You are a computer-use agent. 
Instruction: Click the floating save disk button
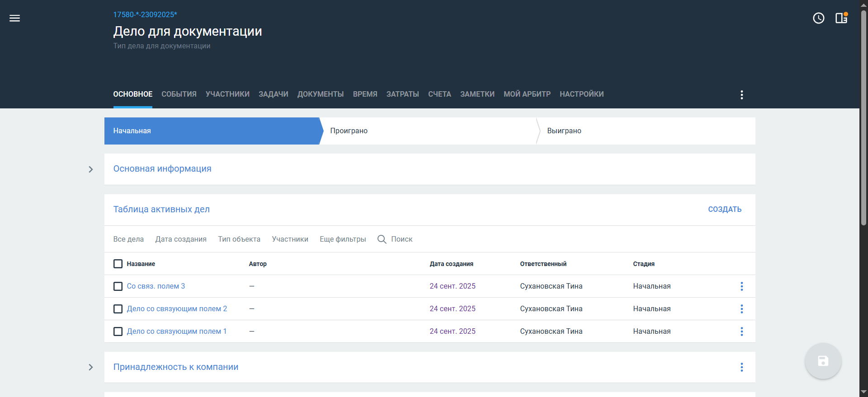pyautogui.click(x=823, y=361)
